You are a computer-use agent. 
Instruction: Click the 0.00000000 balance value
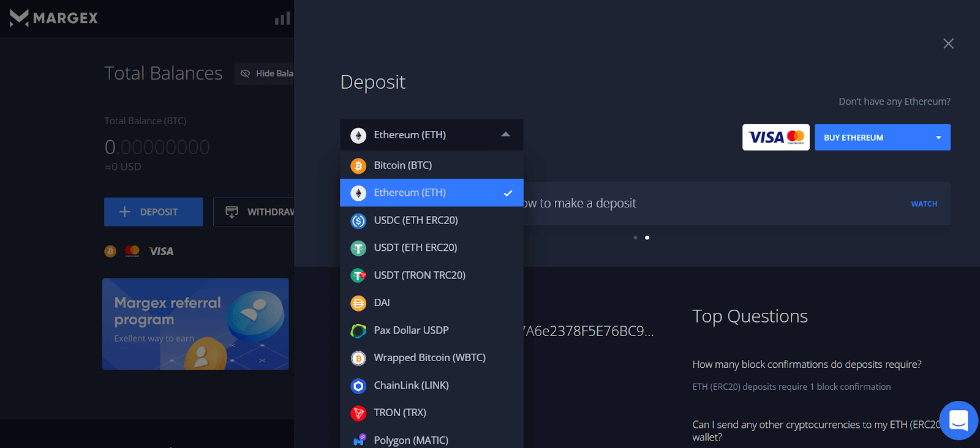(157, 147)
